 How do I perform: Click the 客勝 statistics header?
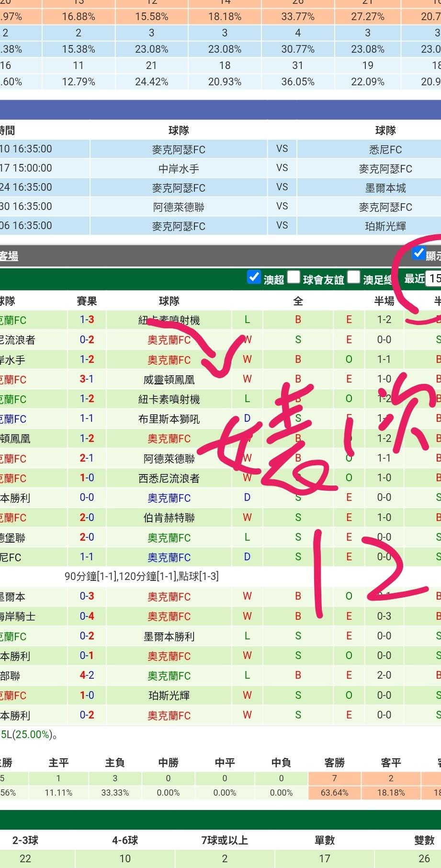click(334, 763)
